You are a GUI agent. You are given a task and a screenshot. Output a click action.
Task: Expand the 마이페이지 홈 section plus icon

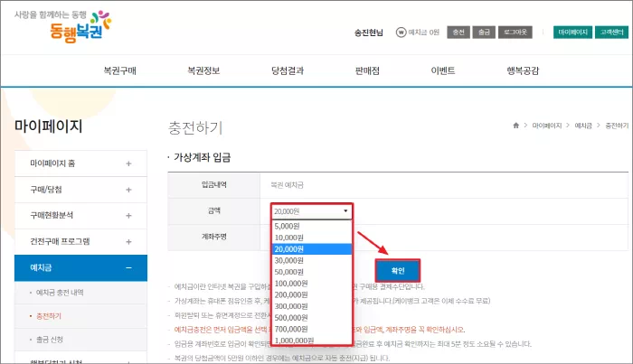[128, 163]
